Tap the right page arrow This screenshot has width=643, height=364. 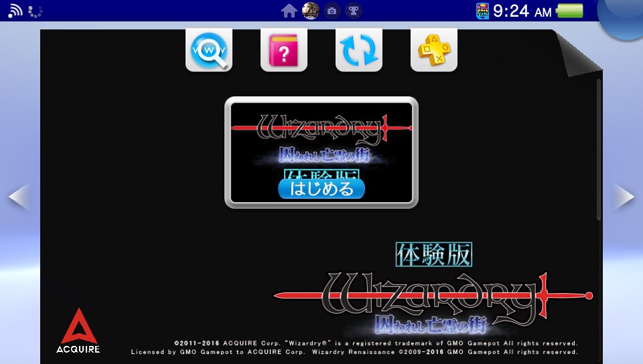[624, 197]
